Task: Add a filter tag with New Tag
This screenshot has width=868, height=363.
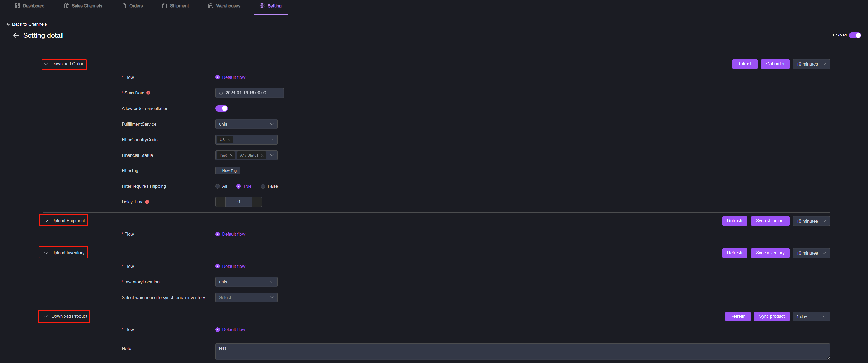Action: 227,171
